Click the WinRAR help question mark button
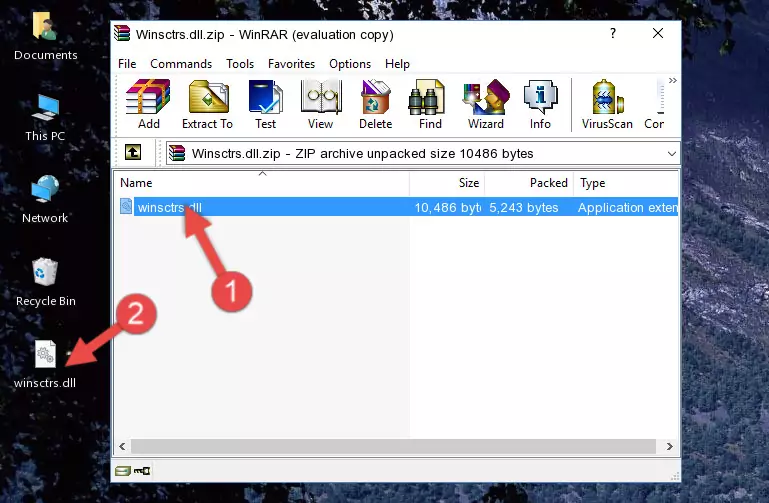This screenshot has height=503, width=769. click(613, 33)
